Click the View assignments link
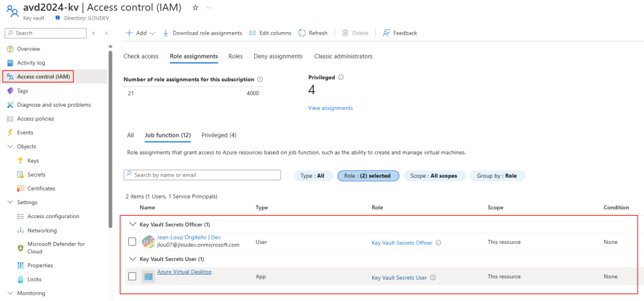644x301 pixels. 331,108
